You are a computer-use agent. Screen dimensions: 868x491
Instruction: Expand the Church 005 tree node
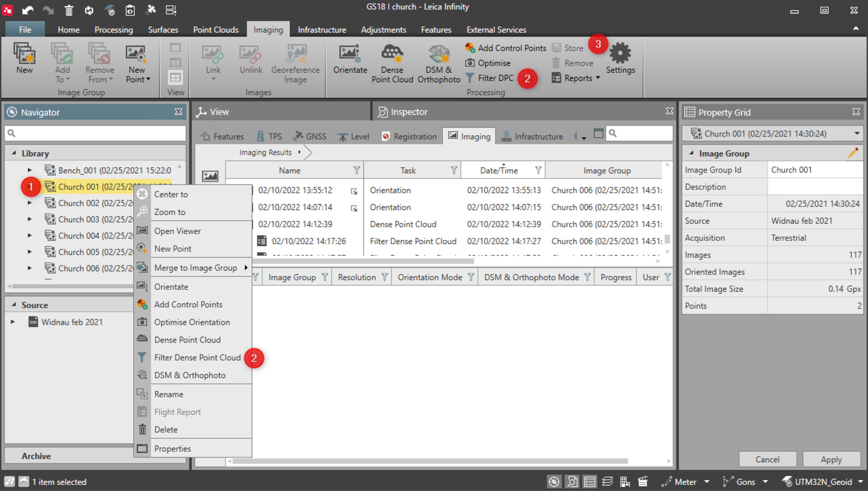(x=30, y=252)
